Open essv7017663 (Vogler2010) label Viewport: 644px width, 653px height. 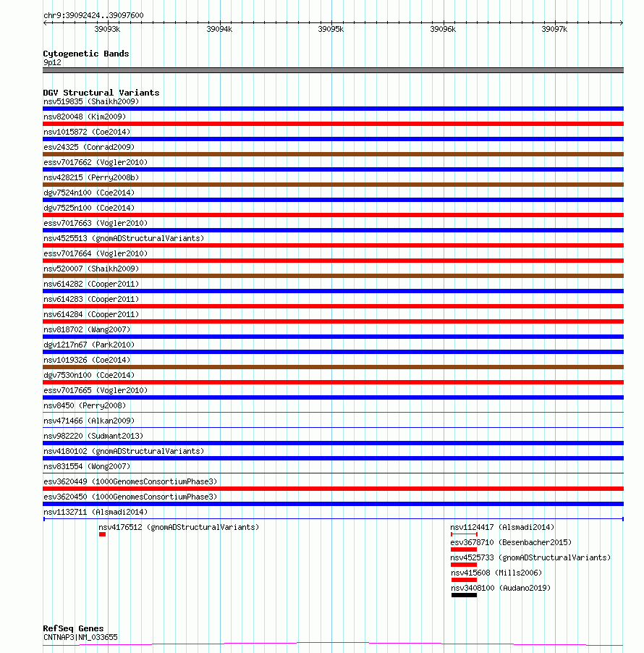coord(96,223)
